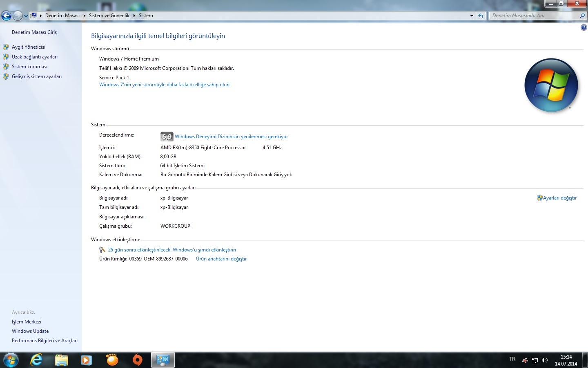Viewport: 588px width, 368px height.
Task: Click the 64 bit İşletim Sistemi value
Action: pyautogui.click(x=183, y=166)
